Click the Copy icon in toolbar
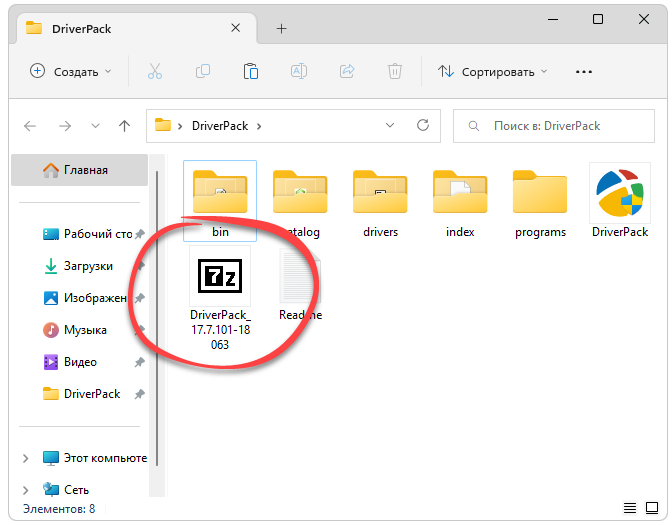 [x=203, y=71]
